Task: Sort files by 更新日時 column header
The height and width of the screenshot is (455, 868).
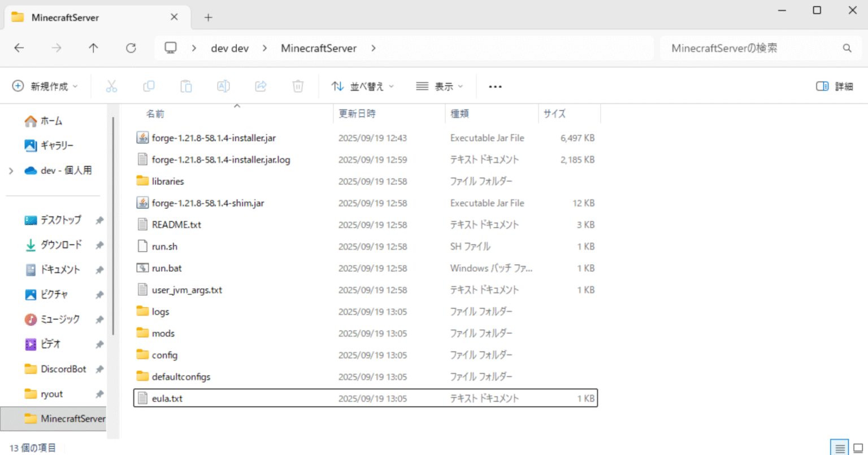Action: (357, 114)
